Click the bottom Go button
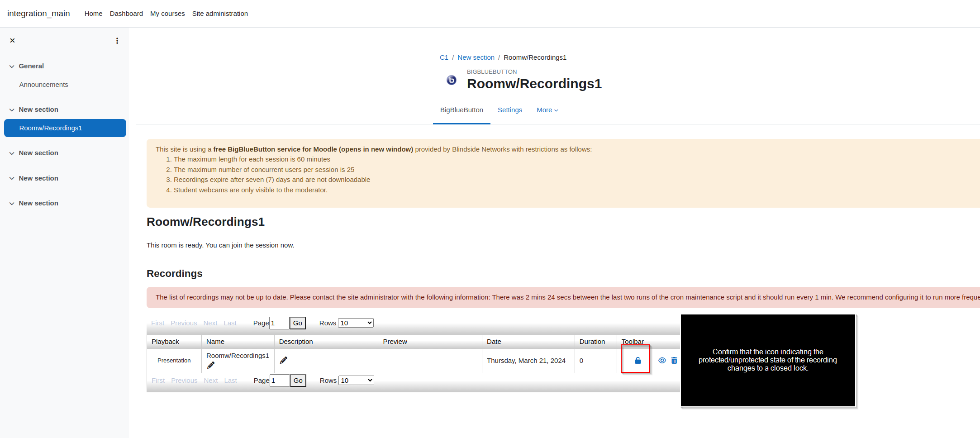The height and width of the screenshot is (438, 980). 298,381
